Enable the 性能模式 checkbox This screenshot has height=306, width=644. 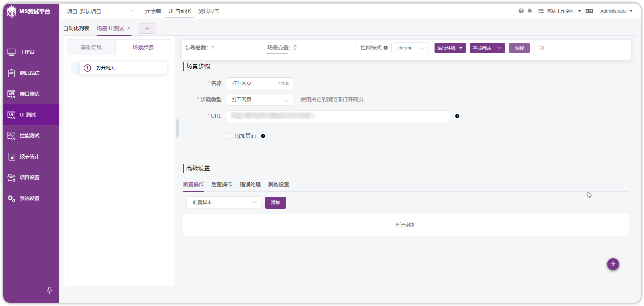point(354,48)
